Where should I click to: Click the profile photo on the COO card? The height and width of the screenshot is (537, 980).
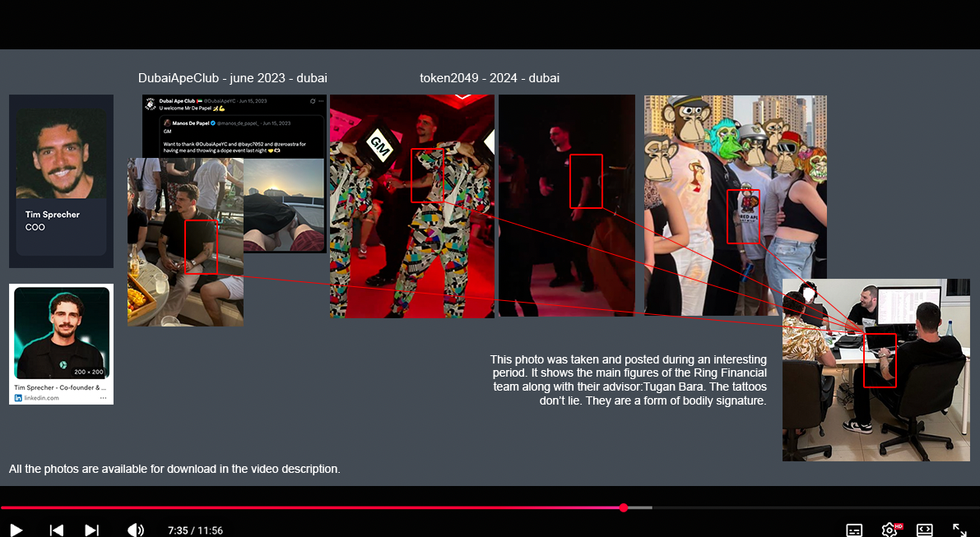click(61, 155)
